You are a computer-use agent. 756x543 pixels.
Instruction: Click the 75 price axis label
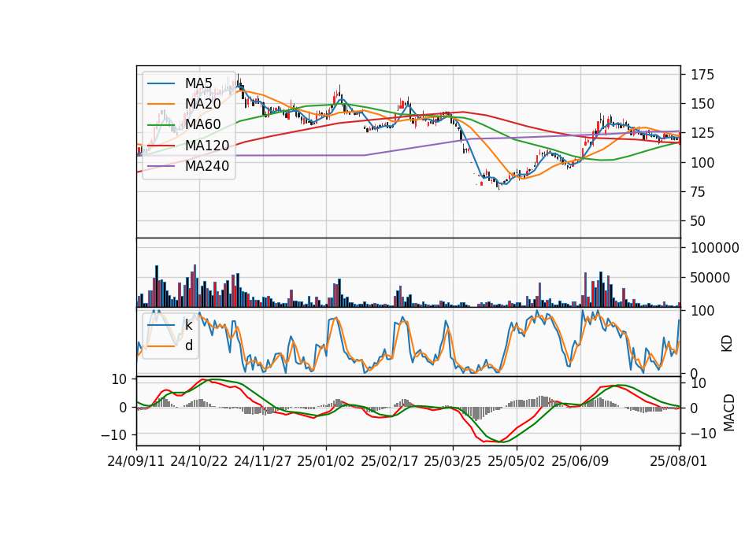699,192
